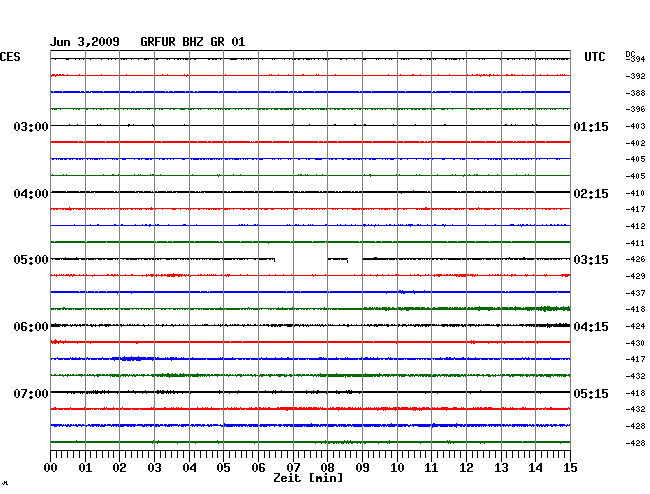This screenshot has height=494, width=650.
Task: Click the DC offset value '-388'
Action: coord(635,93)
